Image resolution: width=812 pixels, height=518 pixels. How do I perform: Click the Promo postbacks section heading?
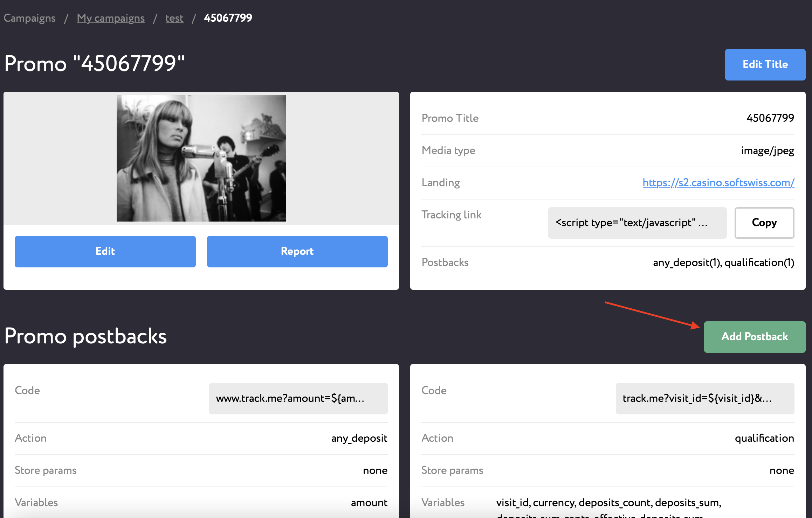pos(85,336)
